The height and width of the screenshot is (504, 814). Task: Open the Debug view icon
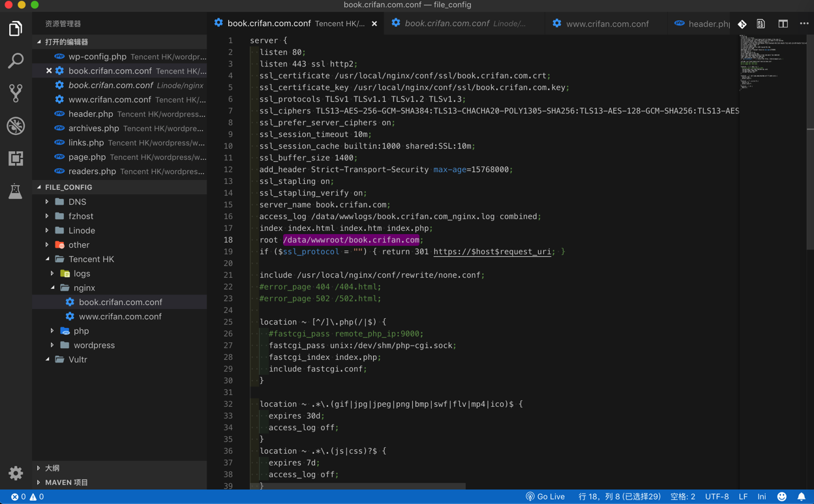(16, 126)
